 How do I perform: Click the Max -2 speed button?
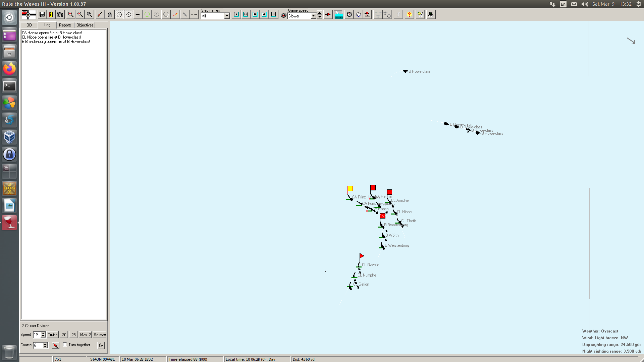tap(85, 335)
